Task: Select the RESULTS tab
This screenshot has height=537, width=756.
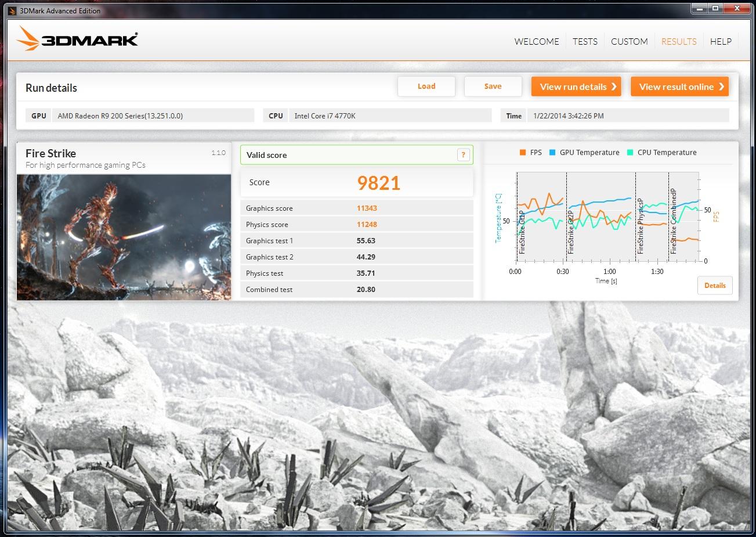Action: pyautogui.click(x=679, y=41)
